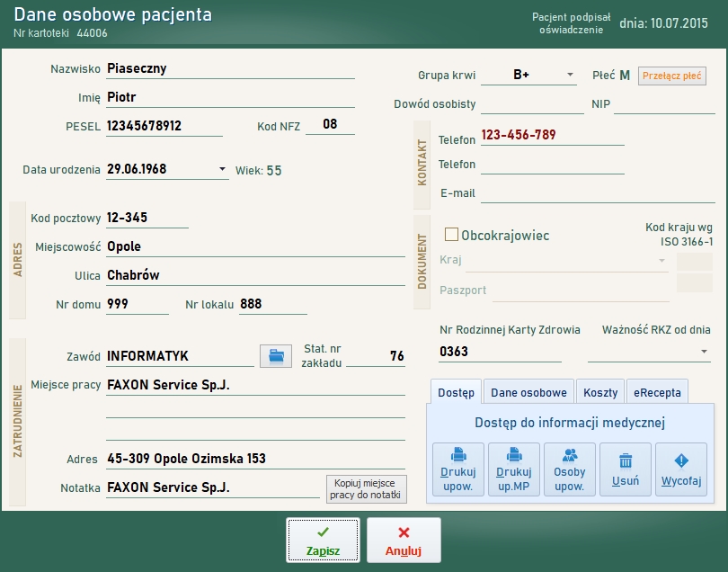Open Osoby upow. authorized persons
The height and width of the screenshot is (572, 728).
pos(569,469)
